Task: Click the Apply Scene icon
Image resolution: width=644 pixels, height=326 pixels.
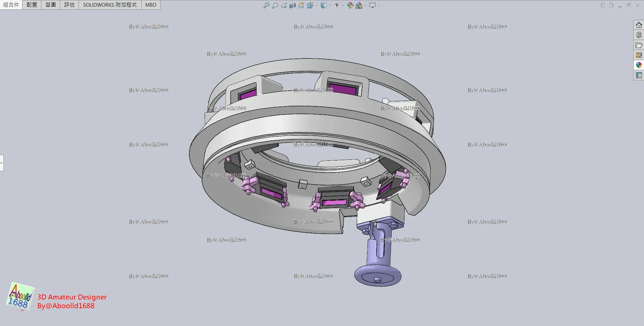Action: [359, 5]
